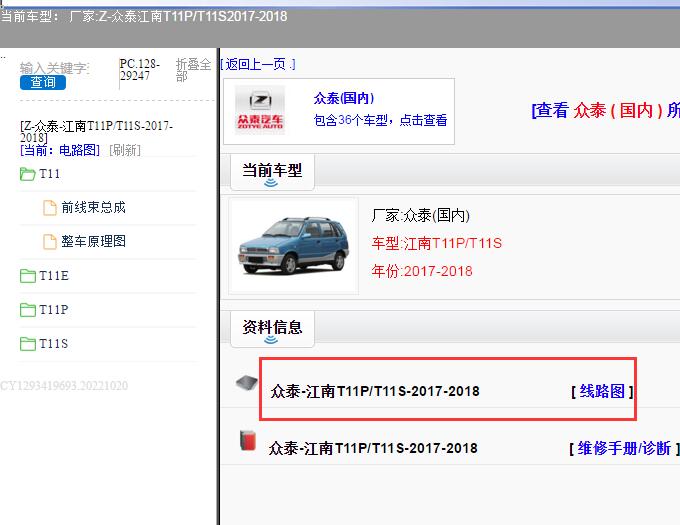Click the 前线束总成 file icon
This screenshot has height=525, width=680.
click(x=50, y=208)
